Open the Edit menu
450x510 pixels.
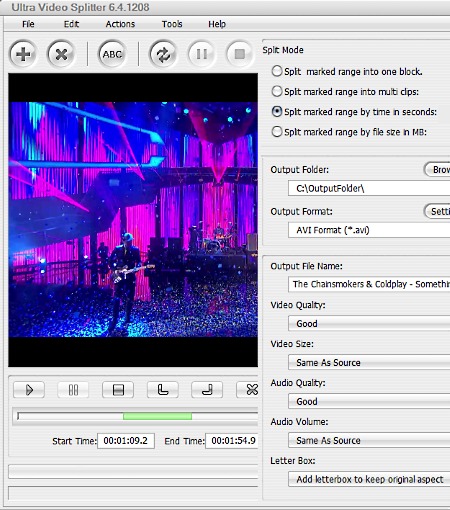pos(71,24)
